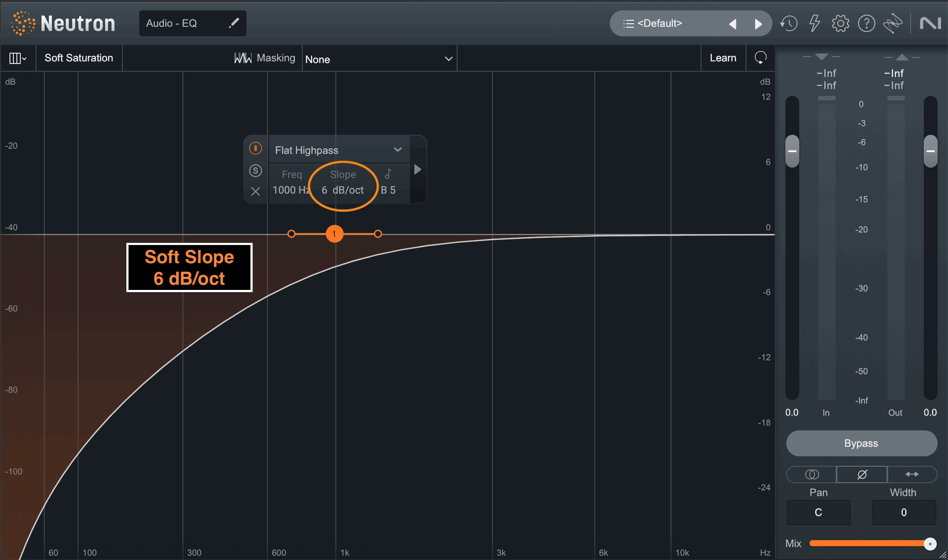
Task: Click the Masking waveform icon
Action: click(x=243, y=58)
